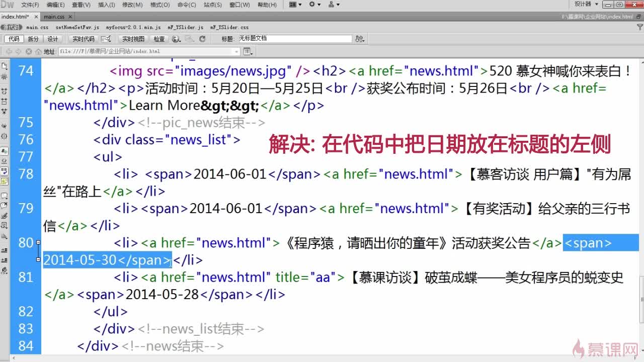644x362 pixels.
Task: Open the 帮助(H) menu
Action: click(267, 5)
